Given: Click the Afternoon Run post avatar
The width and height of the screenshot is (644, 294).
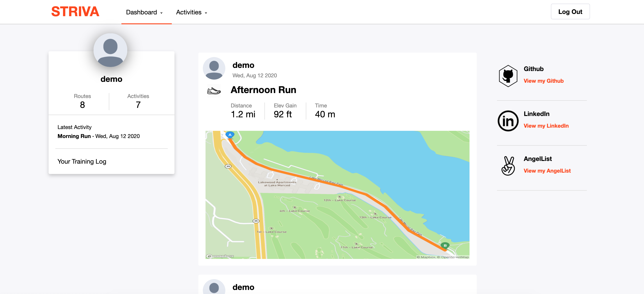Looking at the screenshot, I should (214, 68).
